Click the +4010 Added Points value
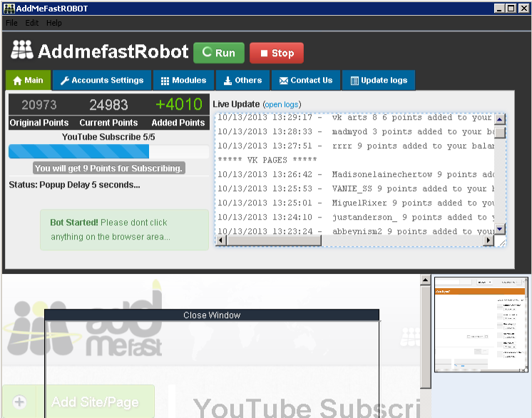Image resolution: width=532 pixels, height=418 pixels. point(179,104)
